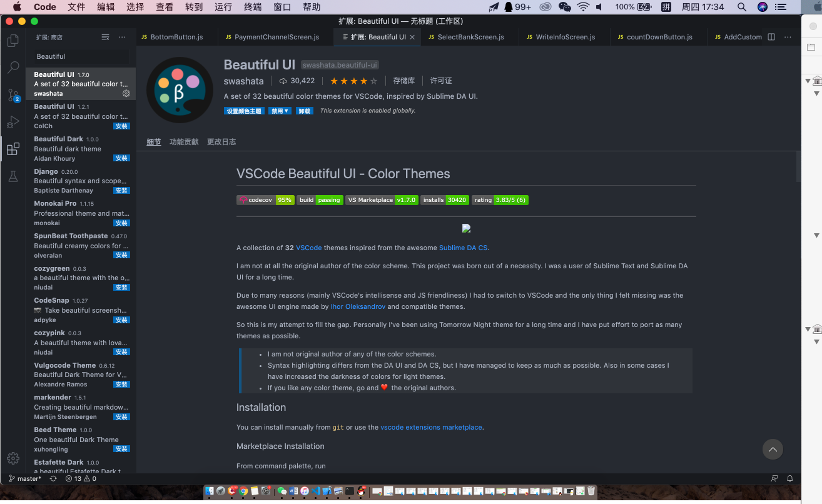Click the extension search field containing Beautiful
Screen dimensions: 822x504
(81, 56)
